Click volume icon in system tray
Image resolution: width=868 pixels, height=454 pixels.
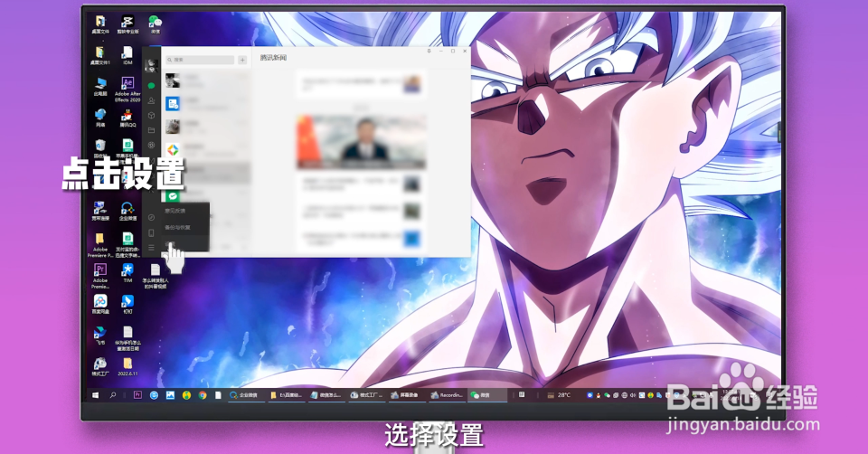click(633, 395)
